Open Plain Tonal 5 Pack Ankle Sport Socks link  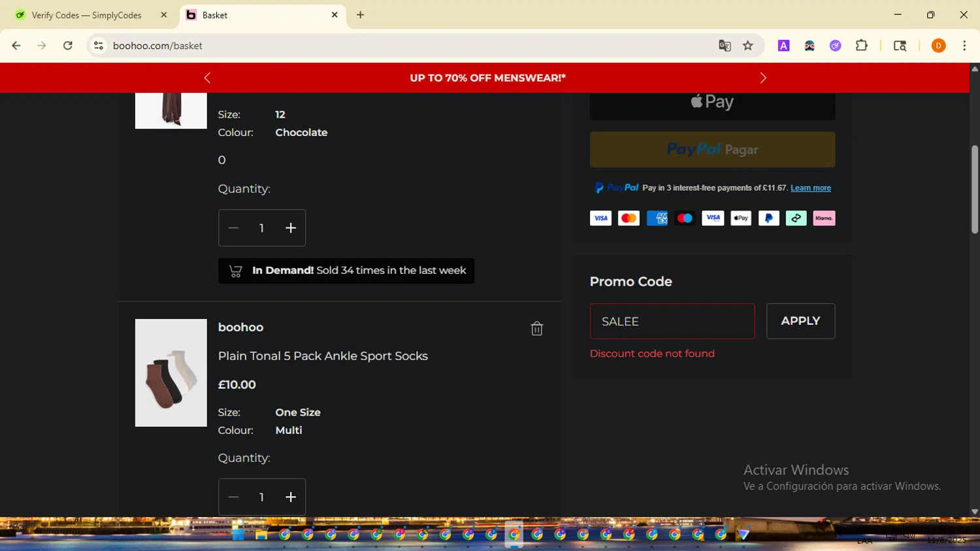(323, 356)
